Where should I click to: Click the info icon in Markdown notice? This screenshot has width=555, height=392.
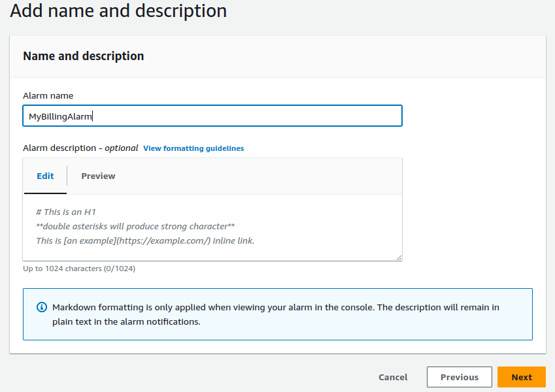[x=42, y=307]
